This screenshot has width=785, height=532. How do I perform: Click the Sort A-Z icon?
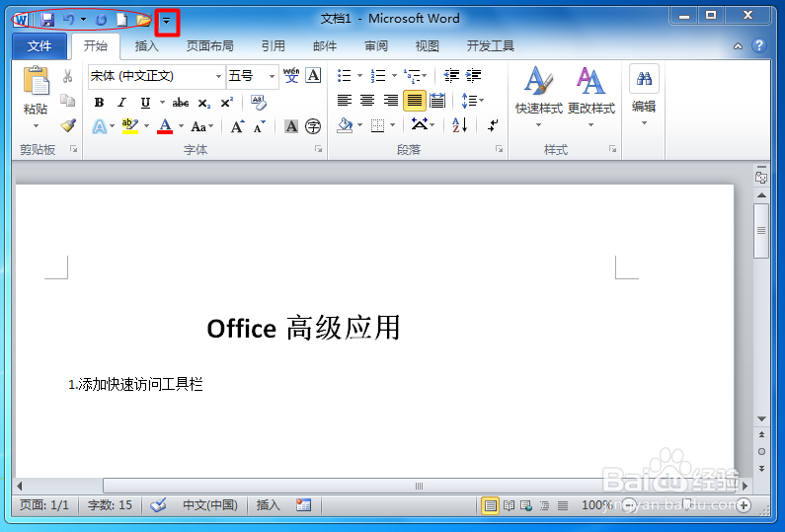pos(459,125)
